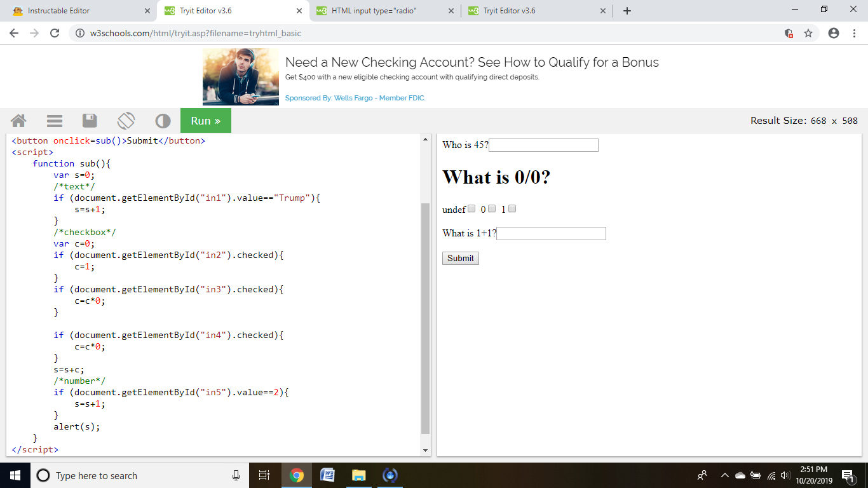
Task: Click the 'What is 1+1?' input field
Action: (x=552, y=233)
